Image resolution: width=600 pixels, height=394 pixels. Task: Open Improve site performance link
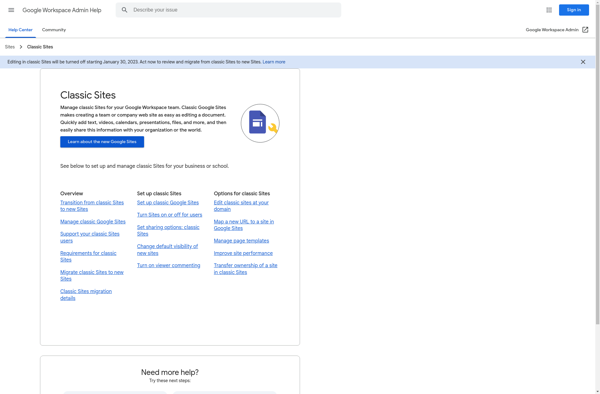click(x=243, y=253)
